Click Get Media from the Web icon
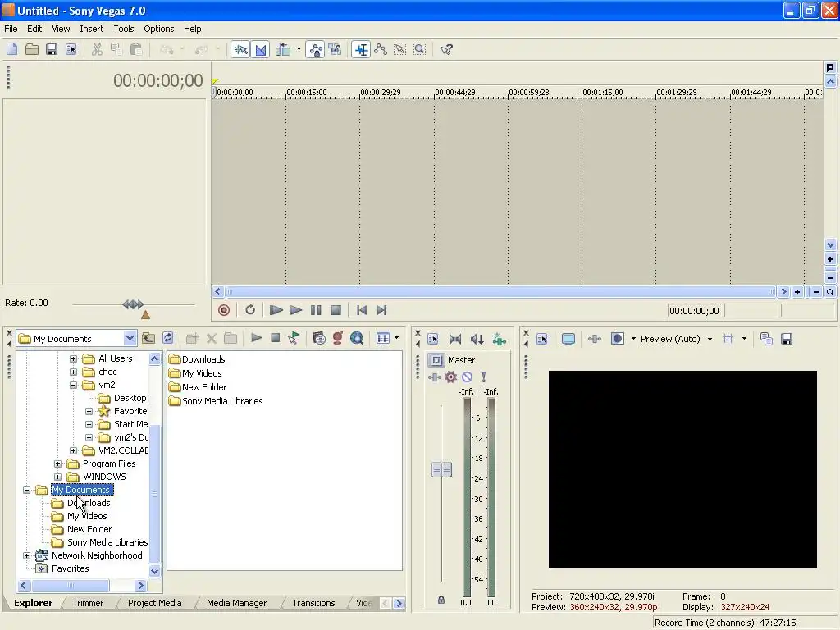Screen dimensions: 840x630 357,338
